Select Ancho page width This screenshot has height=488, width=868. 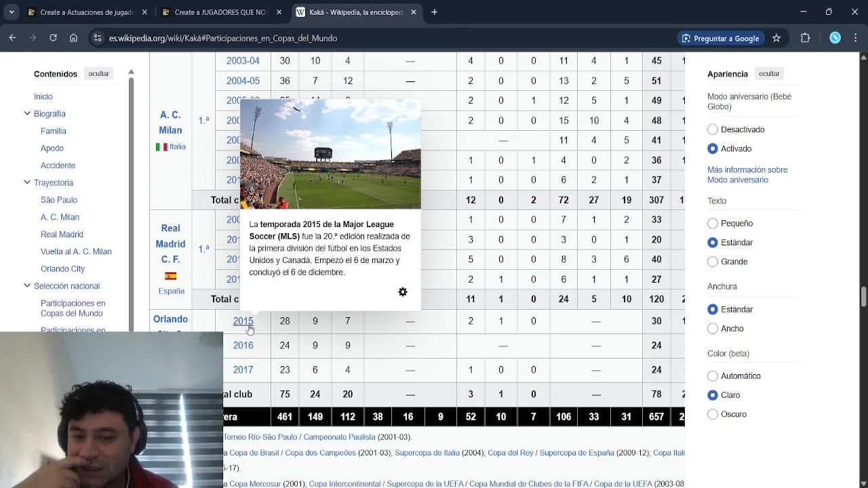713,329
